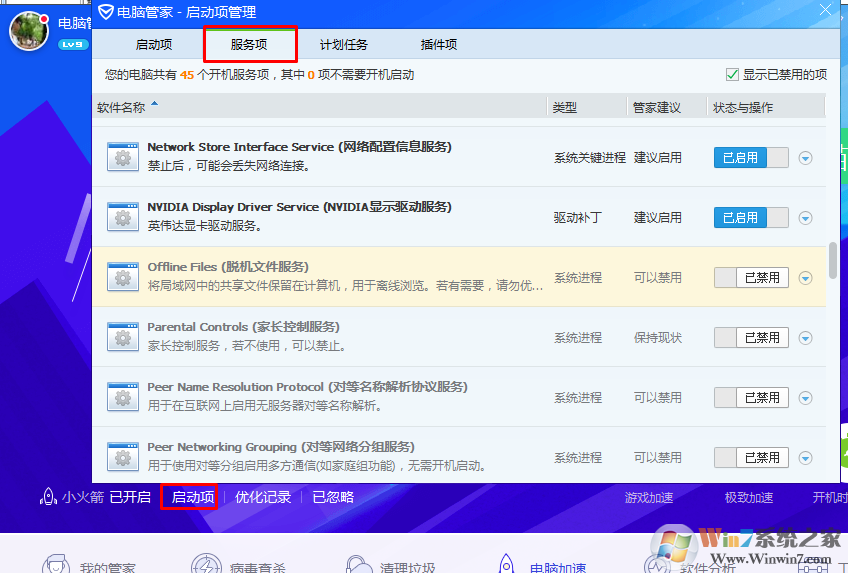Open 软件分析 in bottom navigation
This screenshot has width=848, height=573.
point(690,565)
